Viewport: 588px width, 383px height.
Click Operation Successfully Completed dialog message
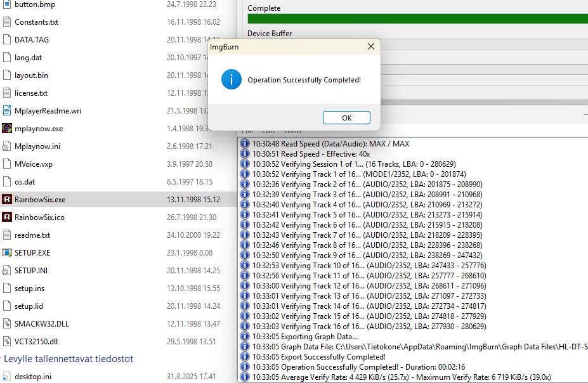tap(304, 80)
